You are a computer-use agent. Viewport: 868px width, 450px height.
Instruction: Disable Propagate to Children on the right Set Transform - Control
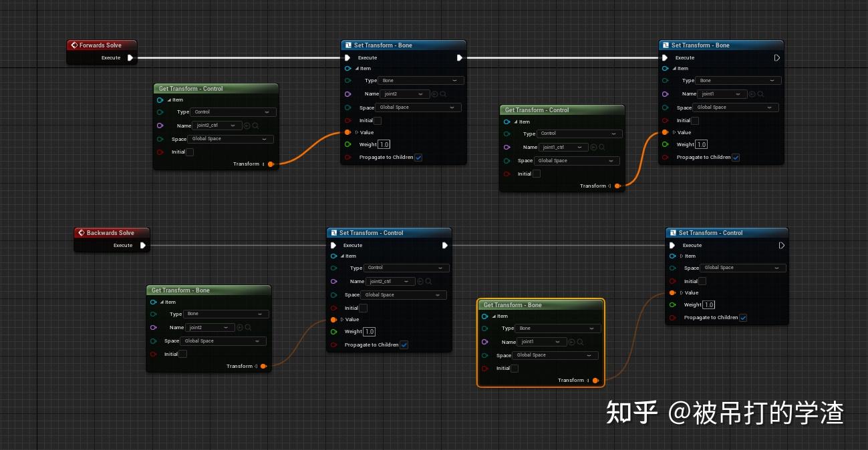click(743, 317)
